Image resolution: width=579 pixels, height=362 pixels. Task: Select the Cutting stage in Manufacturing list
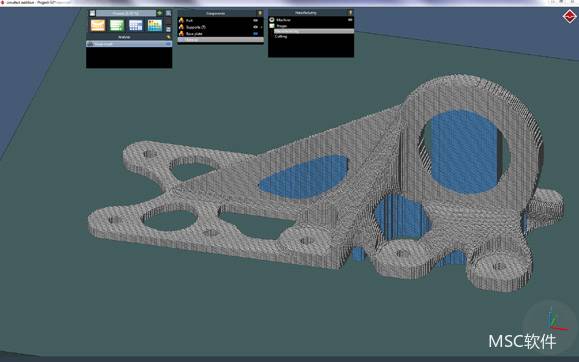coord(281,37)
